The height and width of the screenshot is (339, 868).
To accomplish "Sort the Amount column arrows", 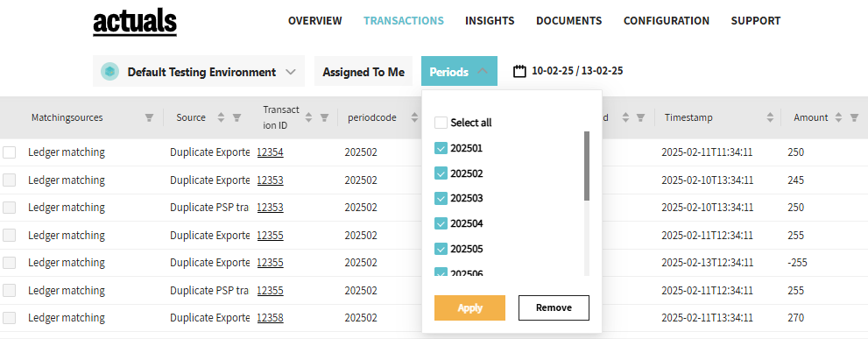I will coord(839,117).
